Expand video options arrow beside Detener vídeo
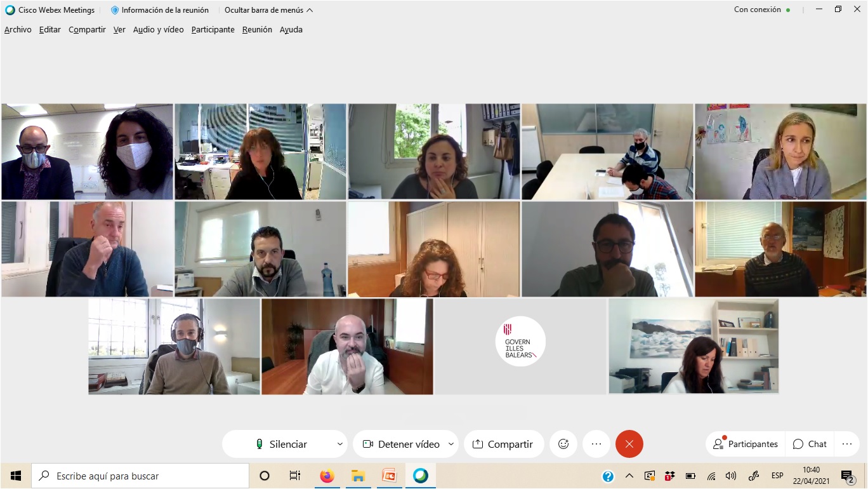The image size is (868, 489). coord(451,444)
